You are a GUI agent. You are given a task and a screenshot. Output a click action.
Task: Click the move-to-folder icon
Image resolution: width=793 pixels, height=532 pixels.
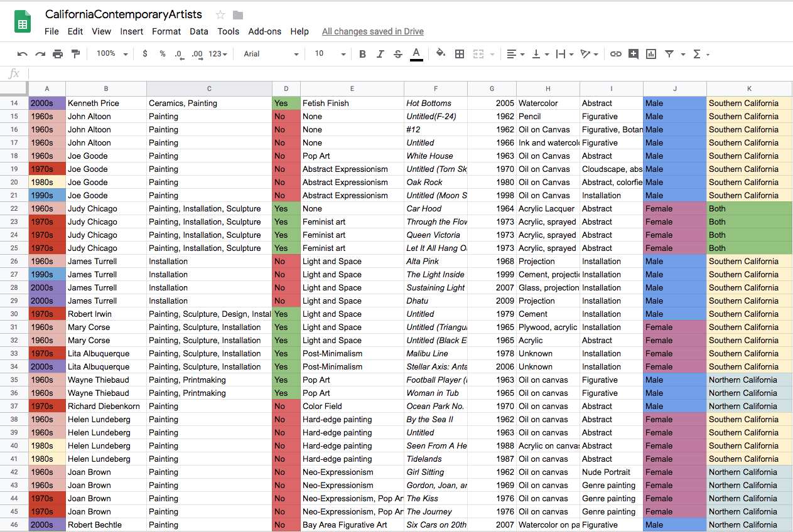(238, 15)
